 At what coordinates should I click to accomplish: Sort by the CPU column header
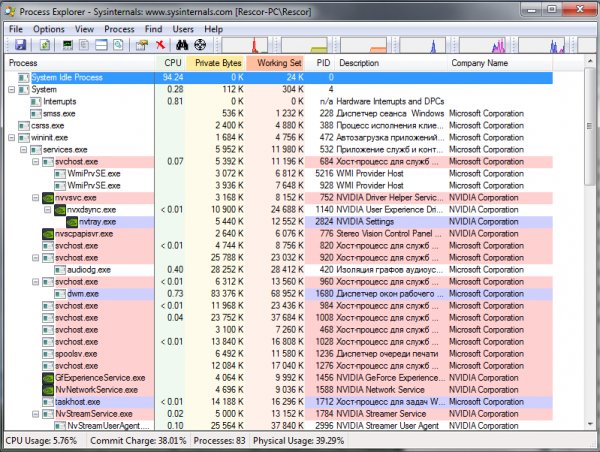tap(170, 63)
